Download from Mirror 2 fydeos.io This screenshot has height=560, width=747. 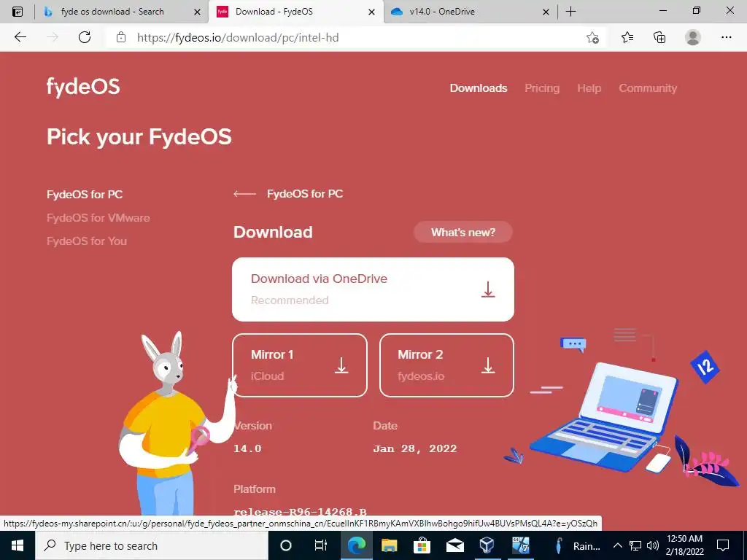tap(446, 365)
